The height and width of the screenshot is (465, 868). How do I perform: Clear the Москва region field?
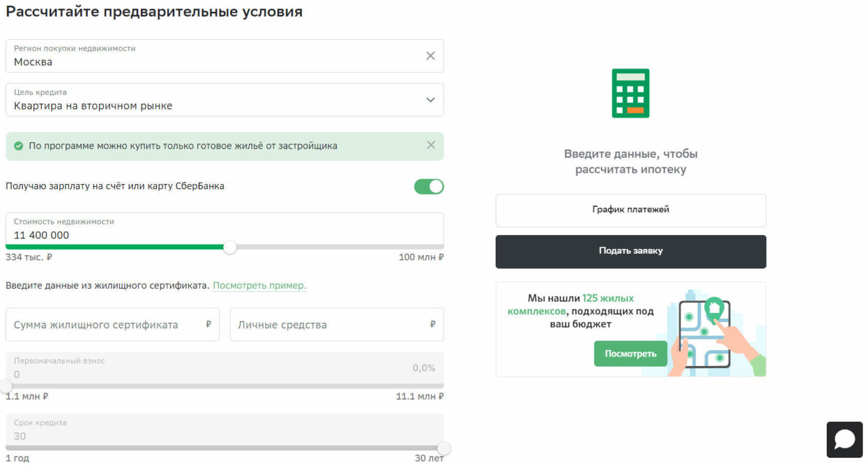click(x=431, y=56)
